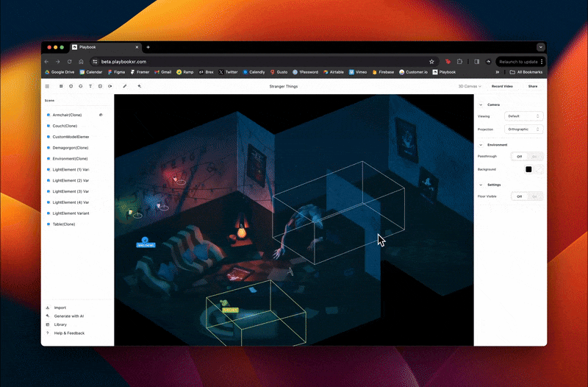The height and width of the screenshot is (387, 588).
Task: Select LightElement (3) in Scene list
Action: 71,191
